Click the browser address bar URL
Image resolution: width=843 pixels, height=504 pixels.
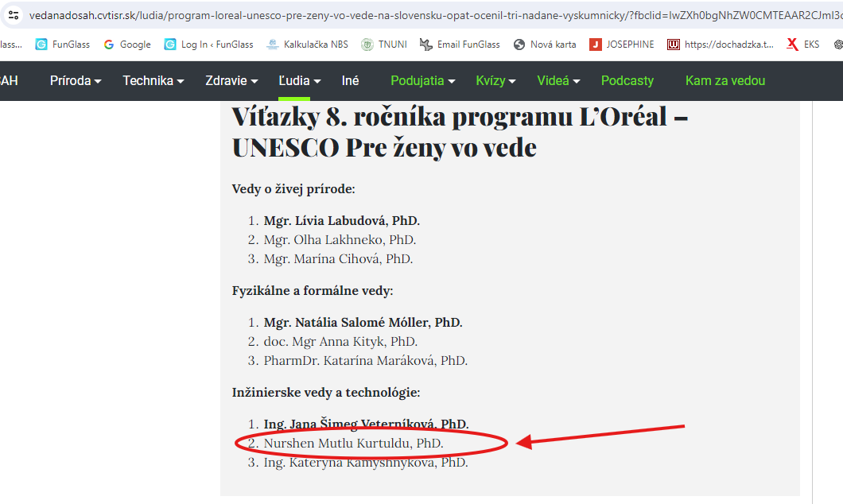(436, 15)
